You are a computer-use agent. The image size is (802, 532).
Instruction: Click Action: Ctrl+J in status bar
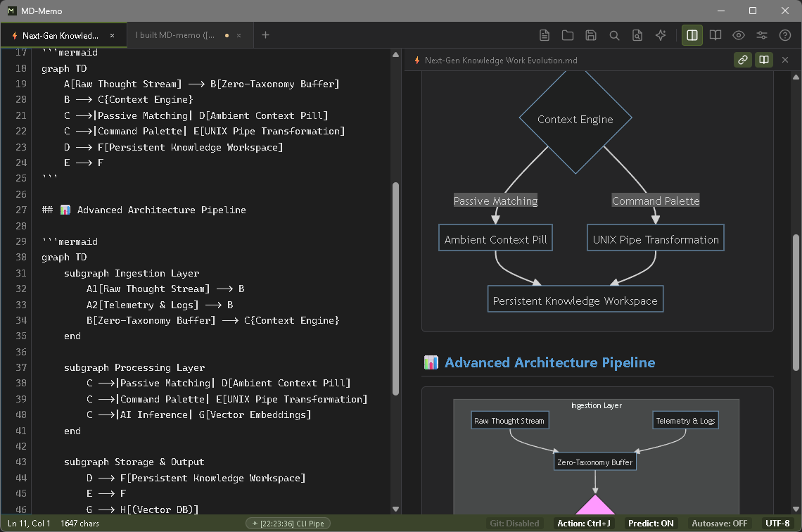pyautogui.click(x=584, y=524)
